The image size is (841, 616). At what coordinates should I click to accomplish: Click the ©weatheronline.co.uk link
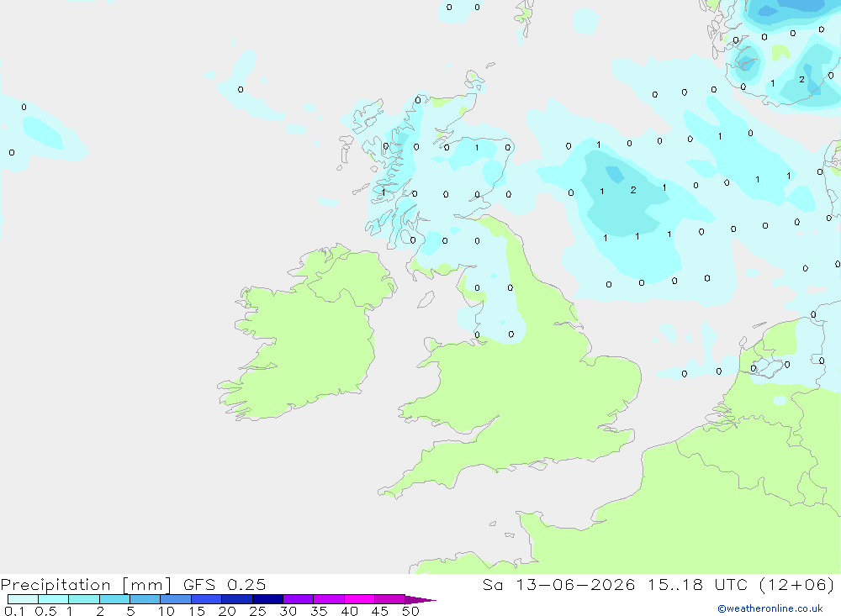[770, 608]
